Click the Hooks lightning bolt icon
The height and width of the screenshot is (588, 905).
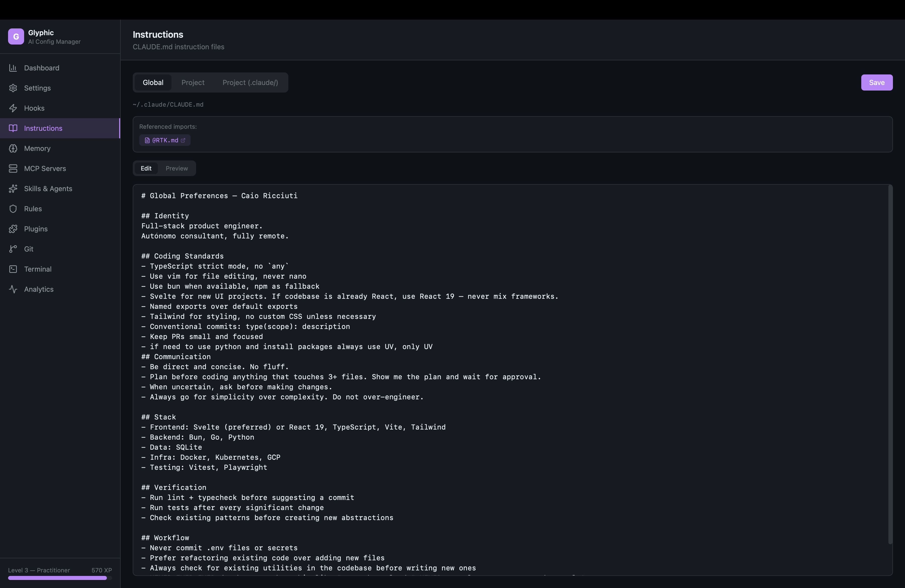(13, 108)
